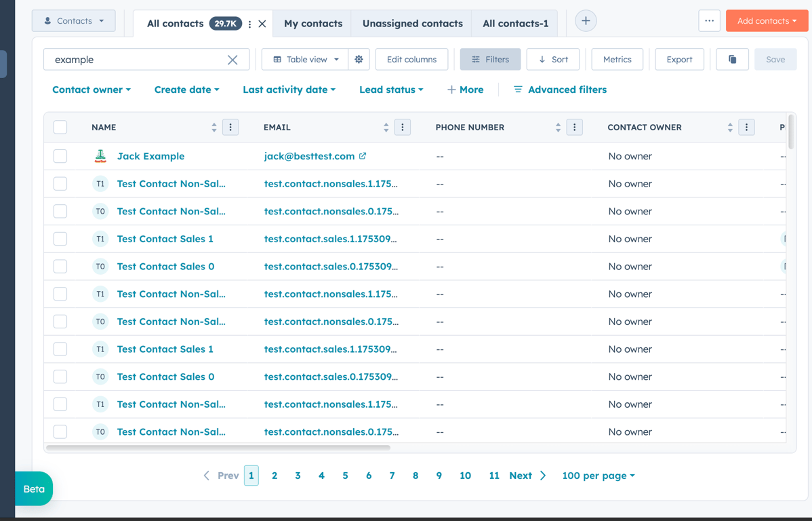Select the Jack Example row checkbox
812x521 pixels.
point(60,156)
